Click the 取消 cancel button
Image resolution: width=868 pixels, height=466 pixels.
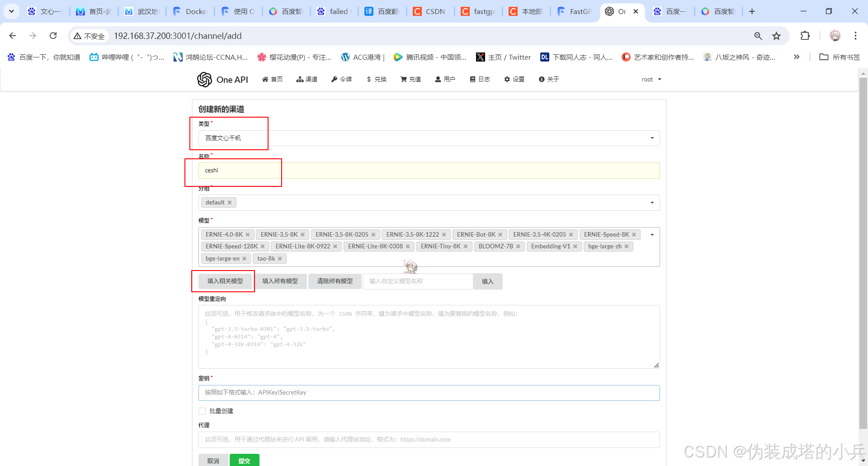coord(213,461)
